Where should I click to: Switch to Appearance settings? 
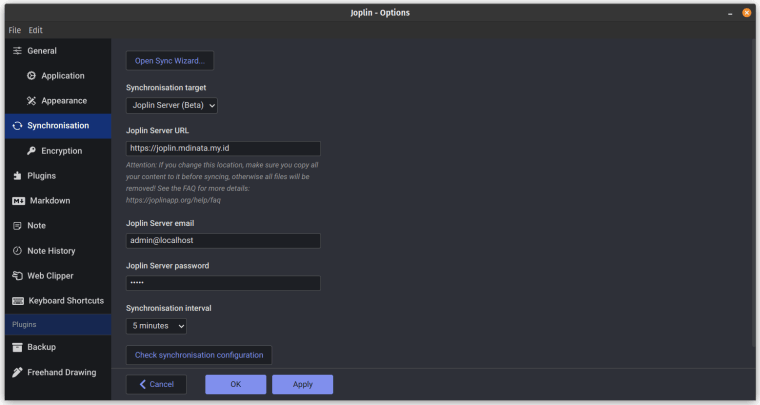58,101
